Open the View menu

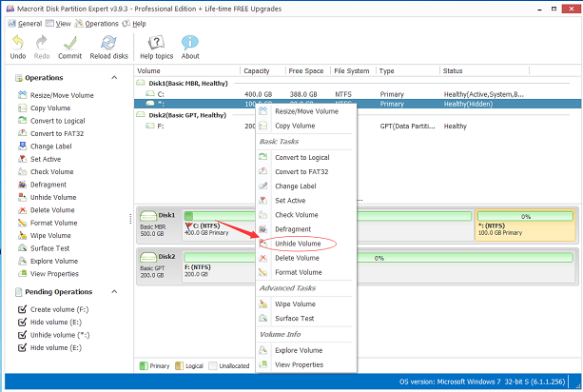click(x=58, y=24)
